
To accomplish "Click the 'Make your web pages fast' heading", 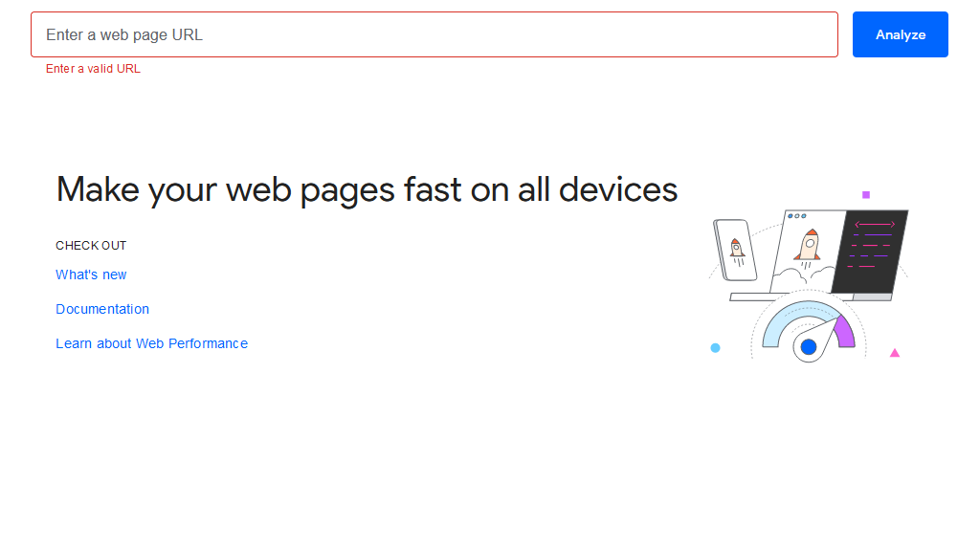I will point(367,190).
